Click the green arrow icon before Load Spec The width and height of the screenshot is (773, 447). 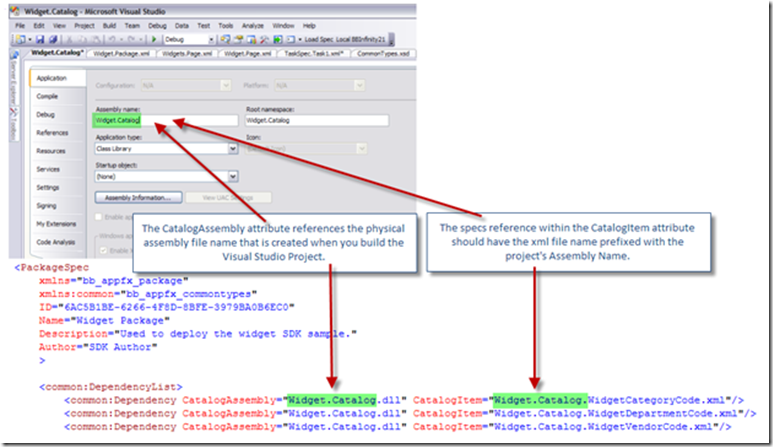278,39
